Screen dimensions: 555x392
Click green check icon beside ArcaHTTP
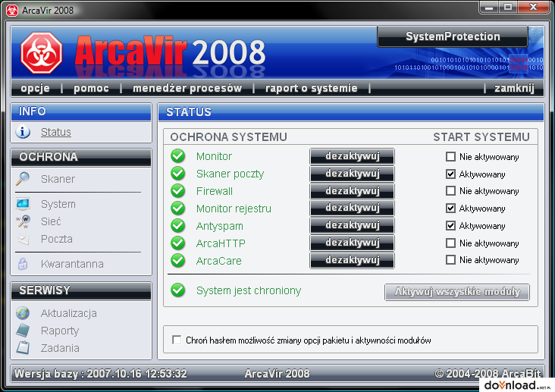click(177, 243)
